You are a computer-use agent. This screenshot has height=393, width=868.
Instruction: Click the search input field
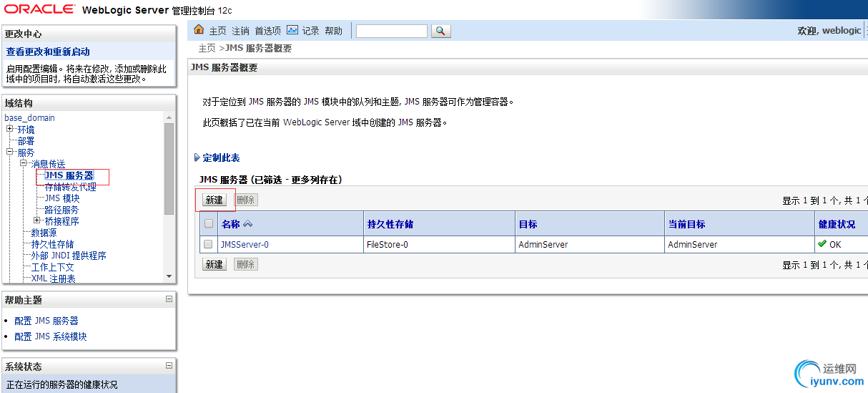click(392, 31)
